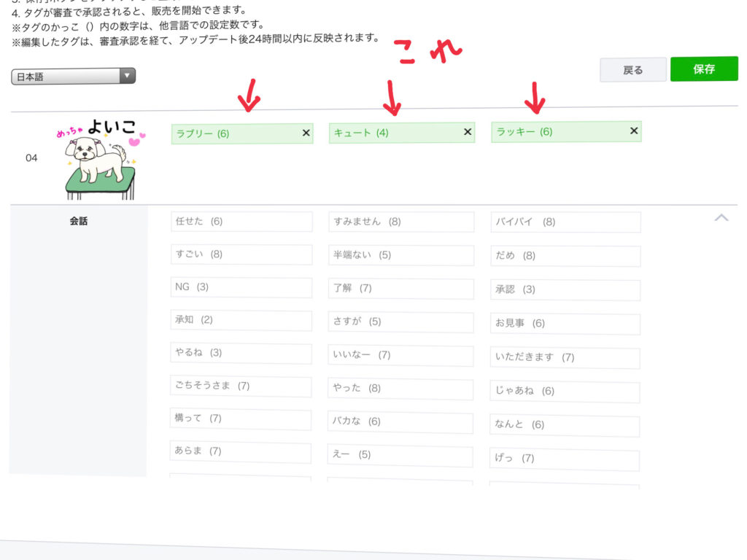This screenshot has width=747, height=560.
Task: Choose the 了解 tag
Action: (x=400, y=288)
